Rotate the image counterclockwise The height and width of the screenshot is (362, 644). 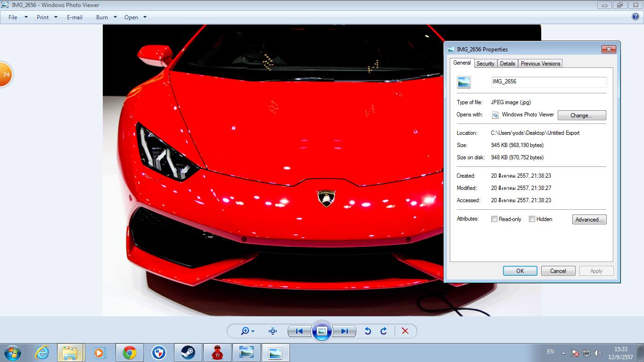pos(368,331)
